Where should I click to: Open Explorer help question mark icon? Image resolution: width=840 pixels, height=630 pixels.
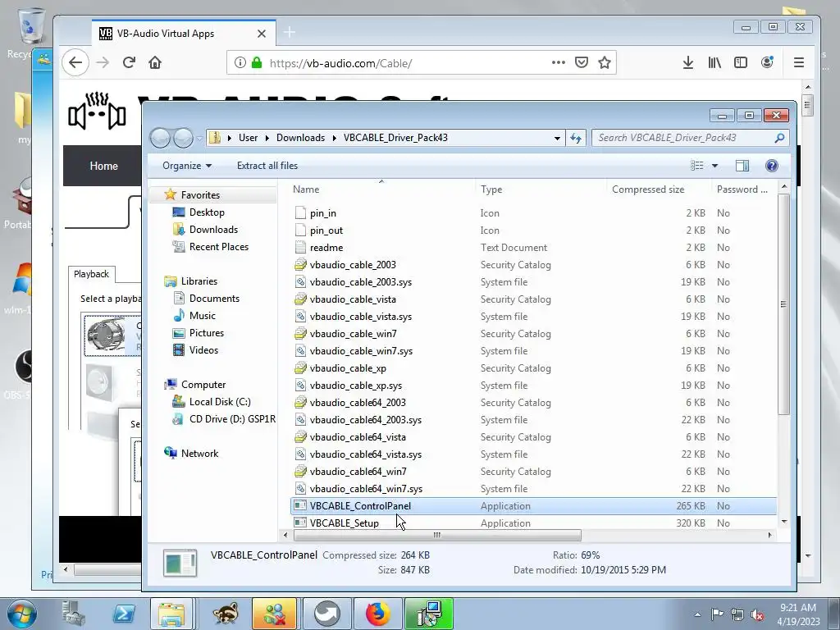(771, 166)
